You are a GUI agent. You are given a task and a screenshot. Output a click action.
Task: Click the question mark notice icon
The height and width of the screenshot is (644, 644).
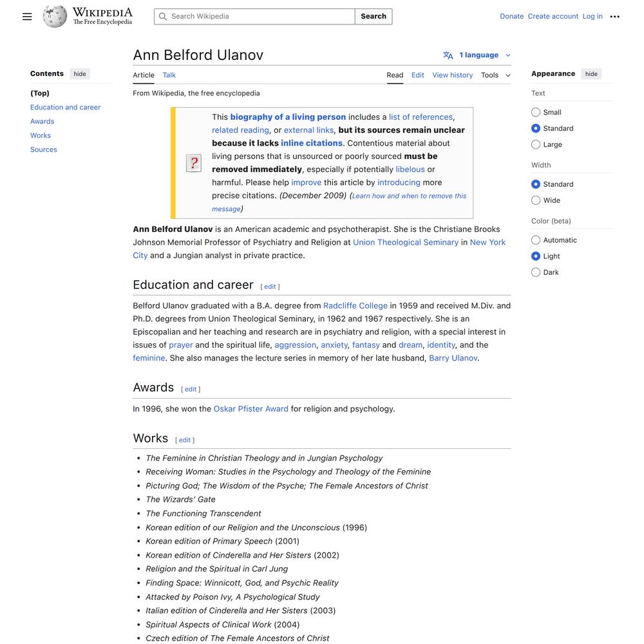pos(193,163)
